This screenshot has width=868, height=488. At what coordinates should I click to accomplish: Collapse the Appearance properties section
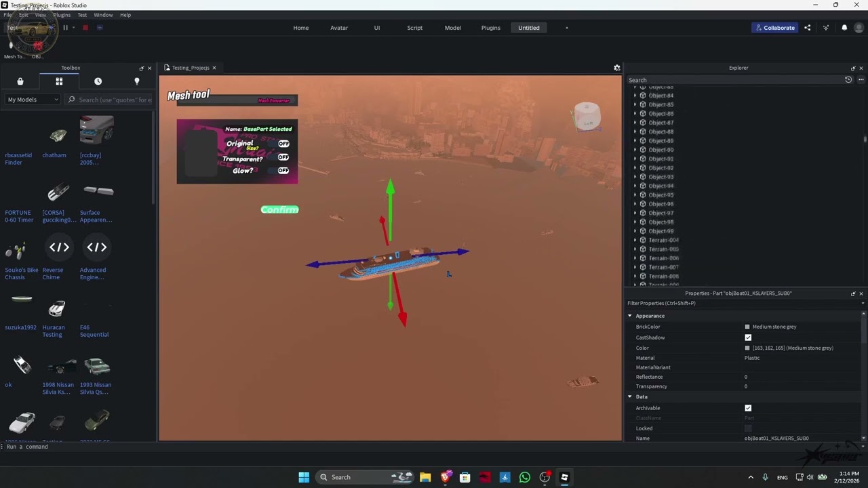(630, 316)
